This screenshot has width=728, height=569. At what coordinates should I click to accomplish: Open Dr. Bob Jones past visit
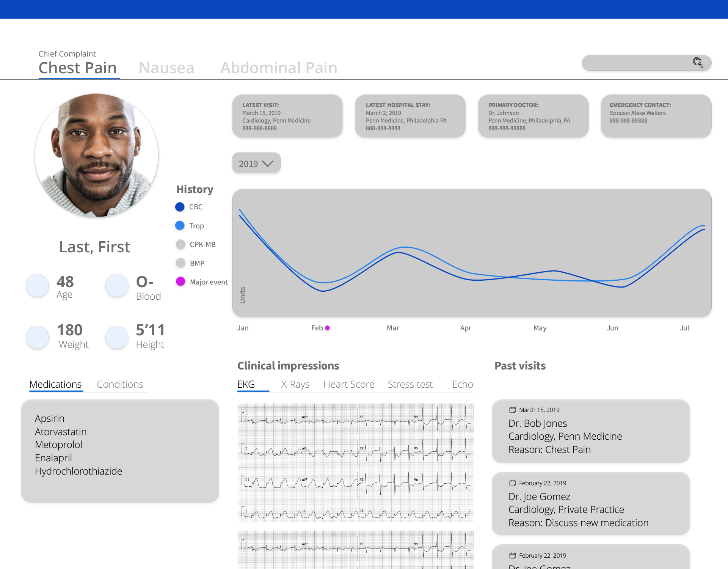click(590, 431)
